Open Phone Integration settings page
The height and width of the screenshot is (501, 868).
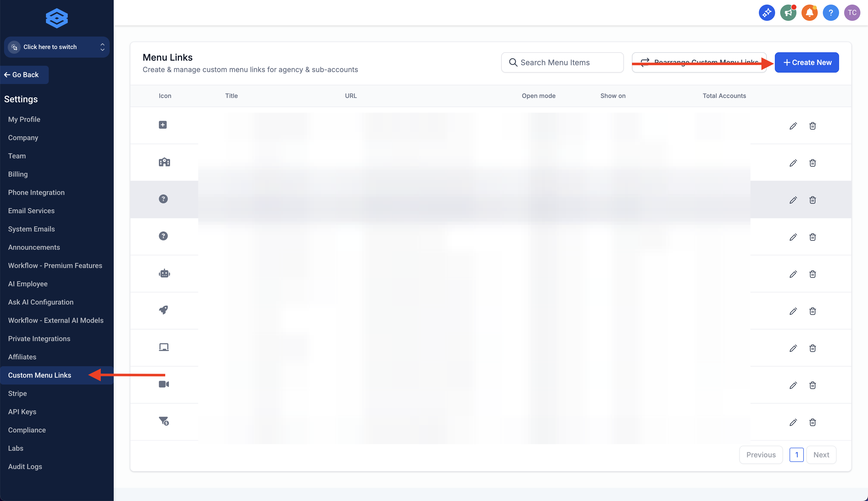[x=37, y=192]
